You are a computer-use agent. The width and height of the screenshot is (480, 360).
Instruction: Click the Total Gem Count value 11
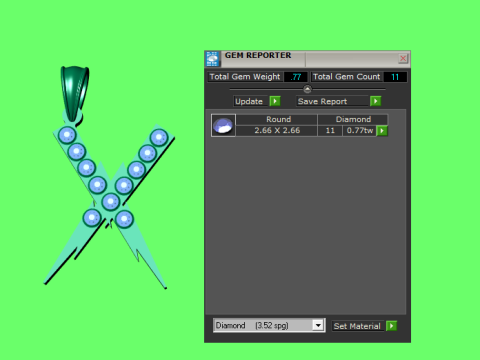395,77
